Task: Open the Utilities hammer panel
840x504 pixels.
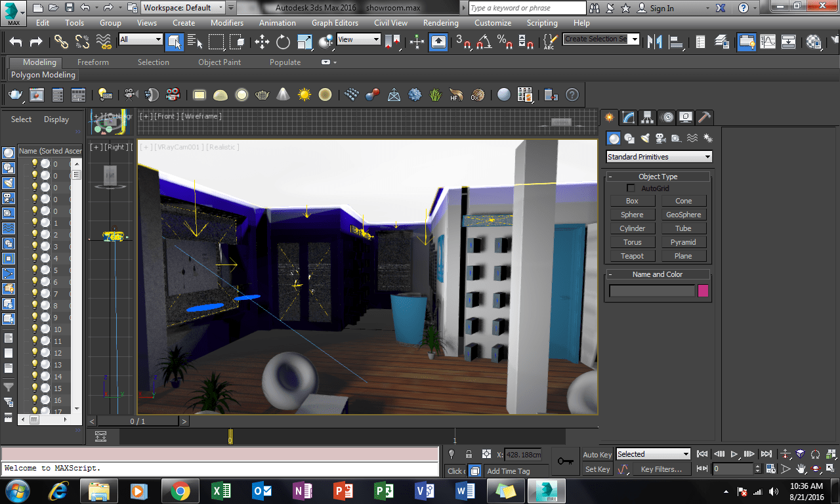Action: click(704, 117)
